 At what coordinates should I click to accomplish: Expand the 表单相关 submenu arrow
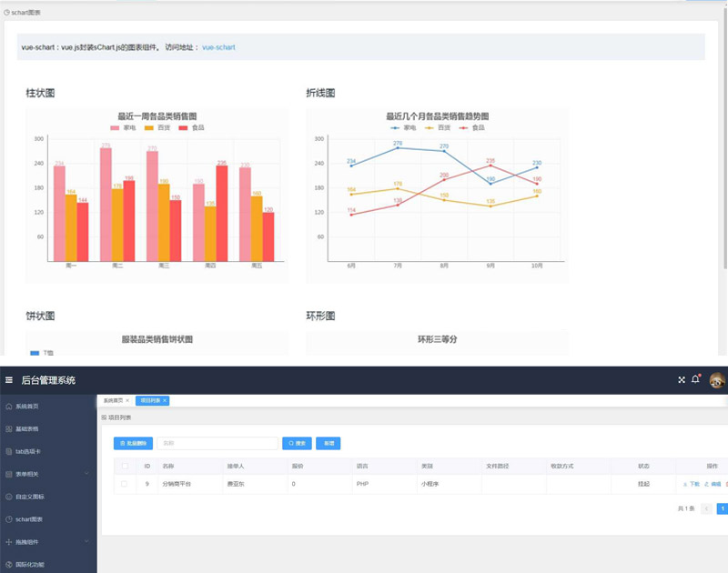point(86,474)
